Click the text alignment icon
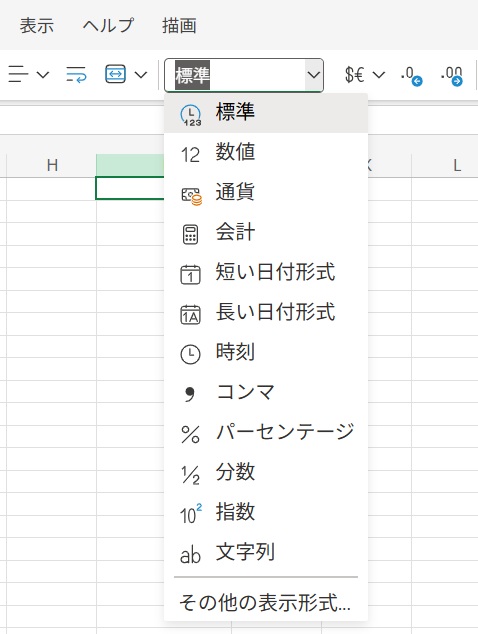 click(18, 75)
